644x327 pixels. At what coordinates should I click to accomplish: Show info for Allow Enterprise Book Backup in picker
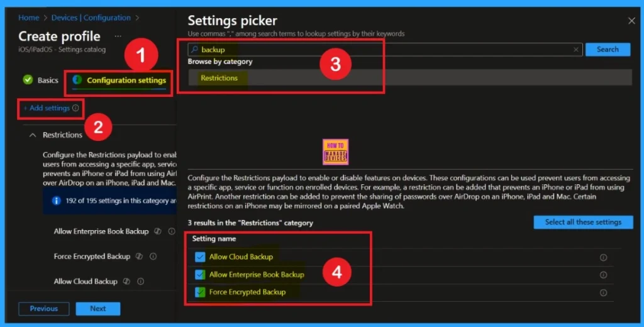point(603,275)
